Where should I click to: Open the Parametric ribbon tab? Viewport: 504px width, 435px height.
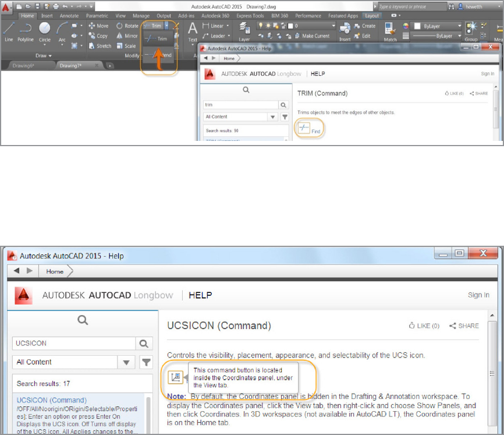[x=97, y=16]
